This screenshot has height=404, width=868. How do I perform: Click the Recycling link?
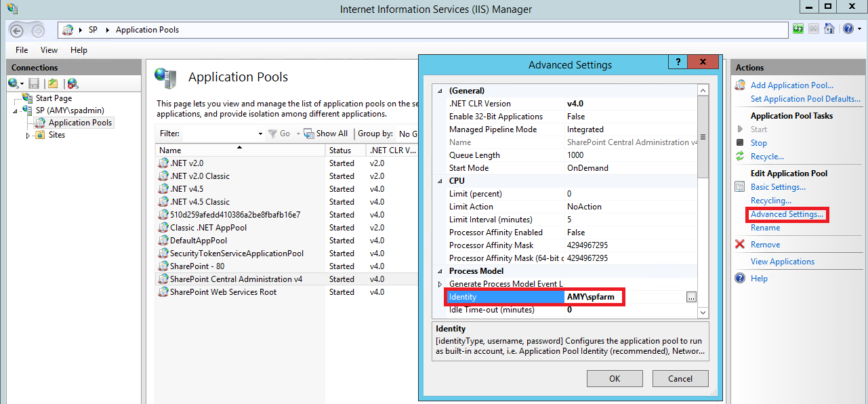point(771,201)
